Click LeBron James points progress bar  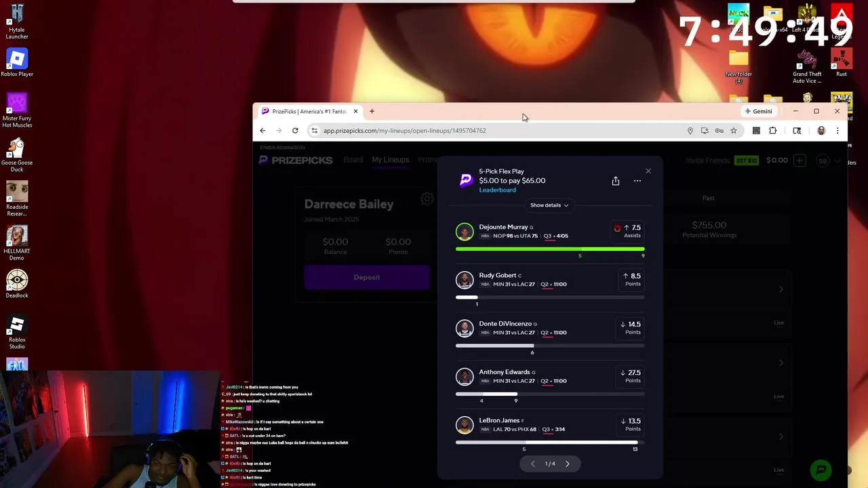tap(550, 442)
